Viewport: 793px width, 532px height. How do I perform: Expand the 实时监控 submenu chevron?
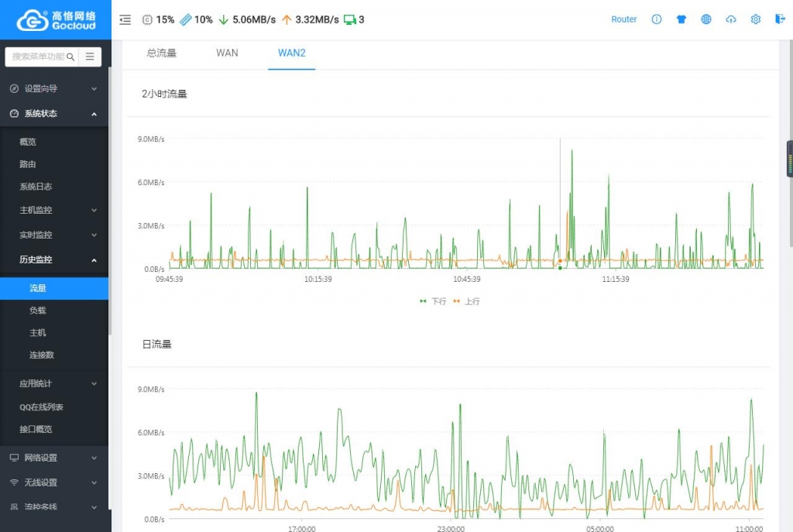click(x=94, y=235)
